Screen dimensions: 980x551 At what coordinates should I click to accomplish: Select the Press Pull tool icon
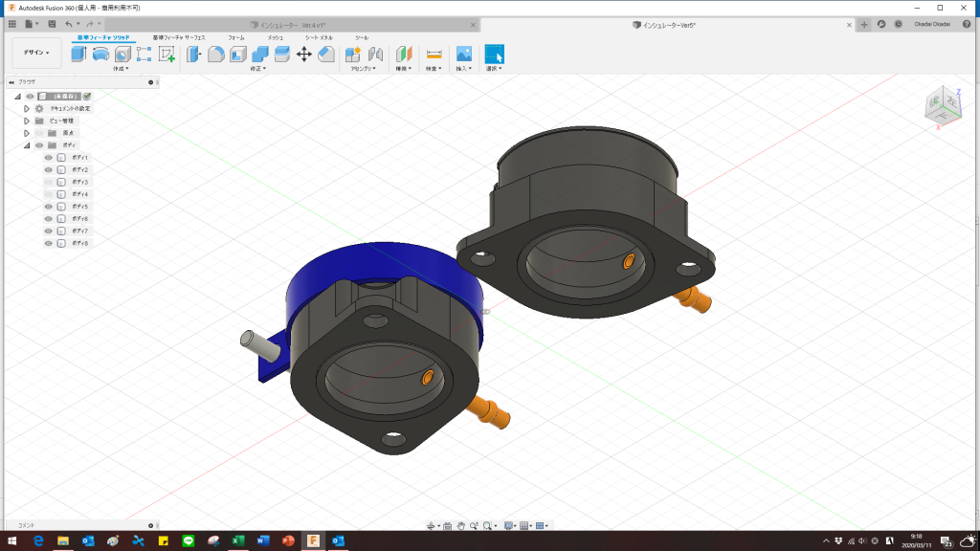(193, 54)
